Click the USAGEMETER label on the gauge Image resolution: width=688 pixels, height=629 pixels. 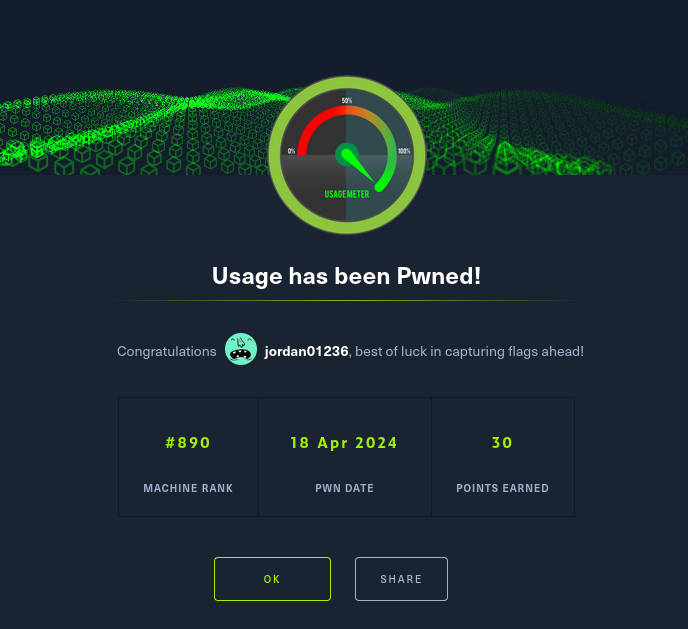click(347, 194)
